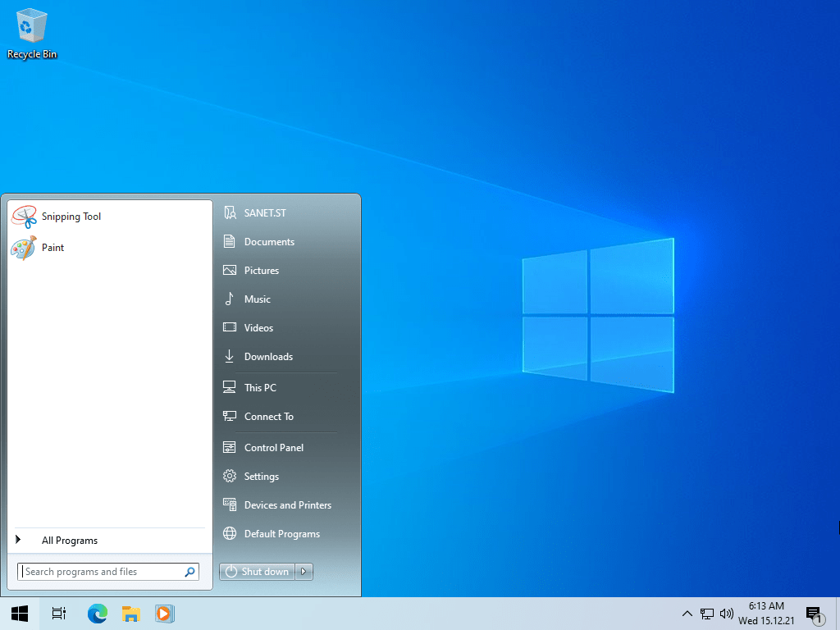Click the clock showing 6:13 AM
840x630 pixels.
coord(766,606)
